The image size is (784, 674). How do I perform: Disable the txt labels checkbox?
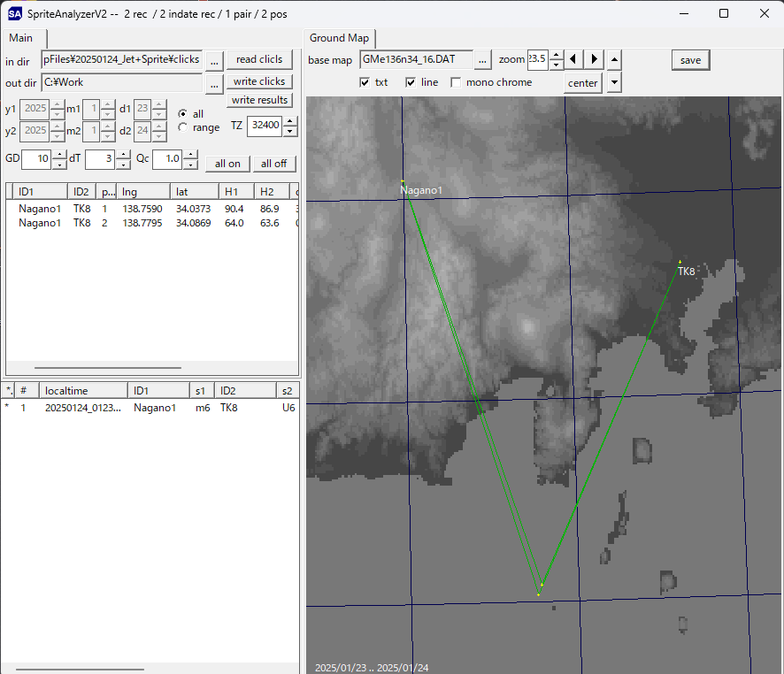click(365, 82)
